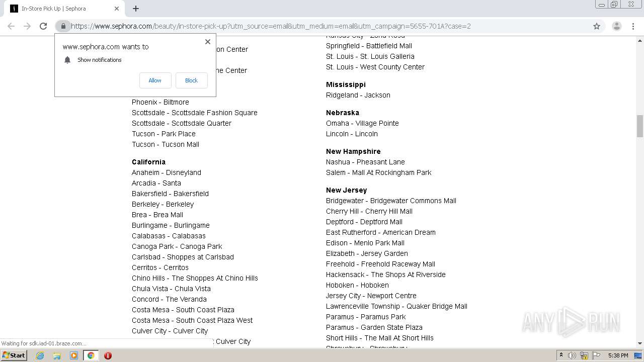Click 'Concord - The Veranda'
This screenshot has width=644, height=362.
coord(169,299)
